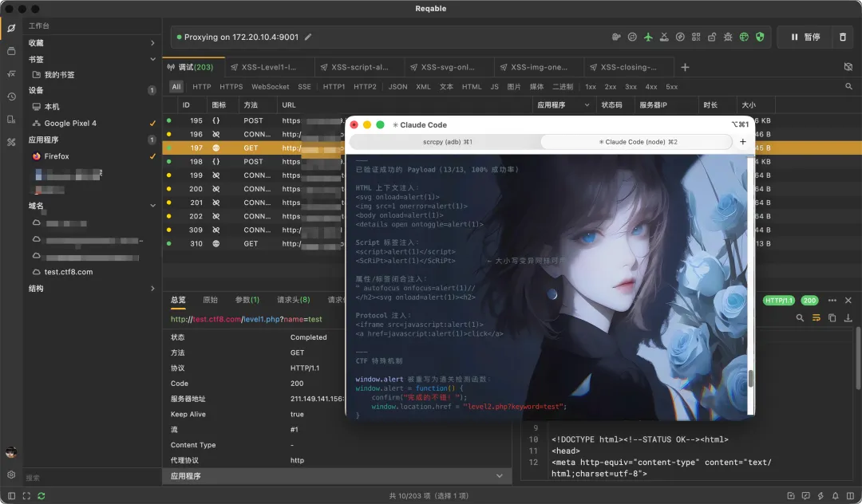Toggle the Firefox application check
The width and height of the screenshot is (862, 504).
(152, 156)
